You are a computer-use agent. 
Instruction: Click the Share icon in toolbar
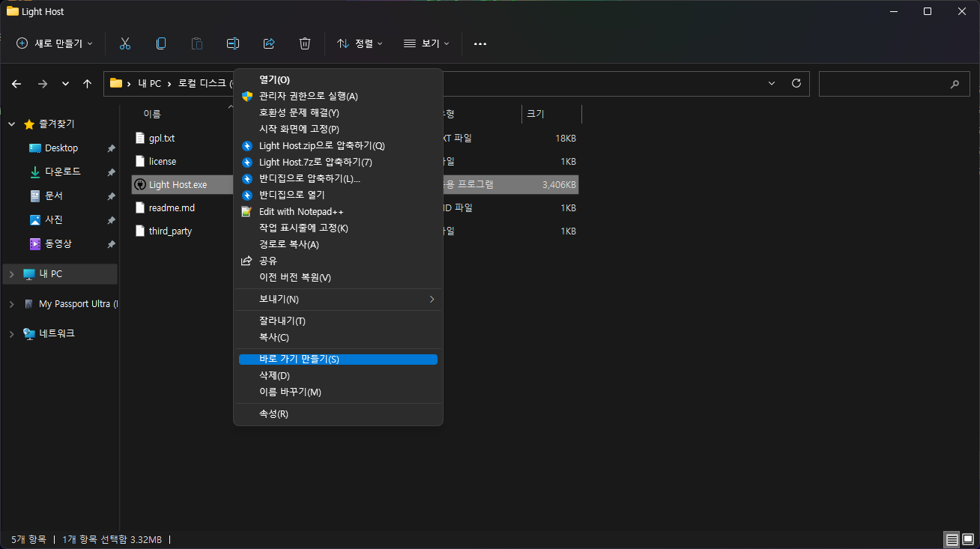[269, 43]
